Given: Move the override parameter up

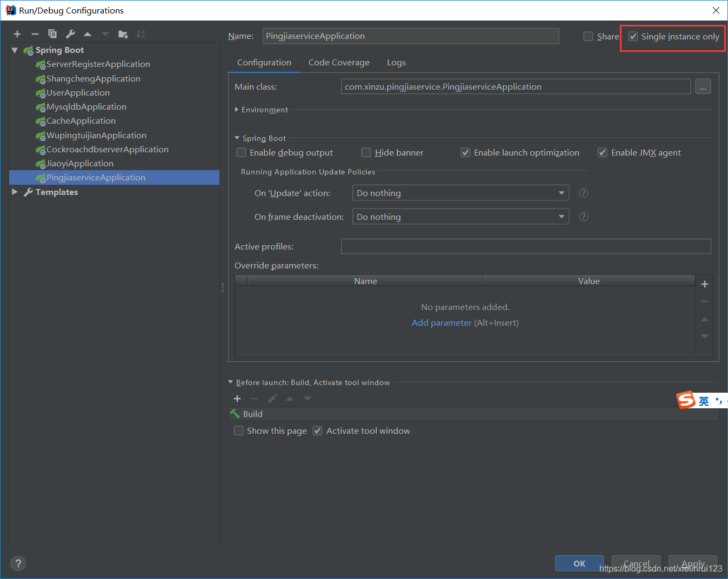Looking at the screenshot, I should tap(705, 319).
